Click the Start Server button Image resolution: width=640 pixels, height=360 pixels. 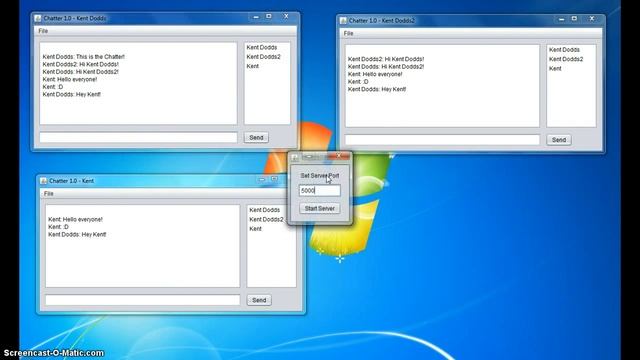pos(320,209)
